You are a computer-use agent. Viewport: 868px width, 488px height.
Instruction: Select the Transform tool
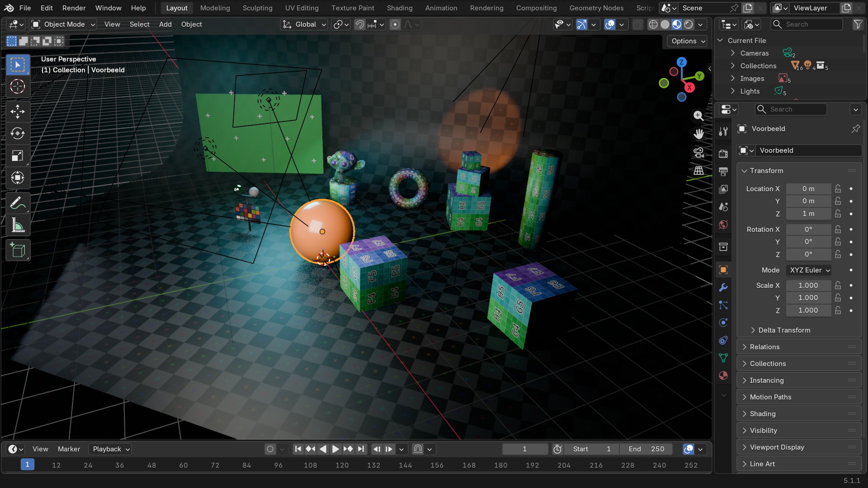(18, 178)
